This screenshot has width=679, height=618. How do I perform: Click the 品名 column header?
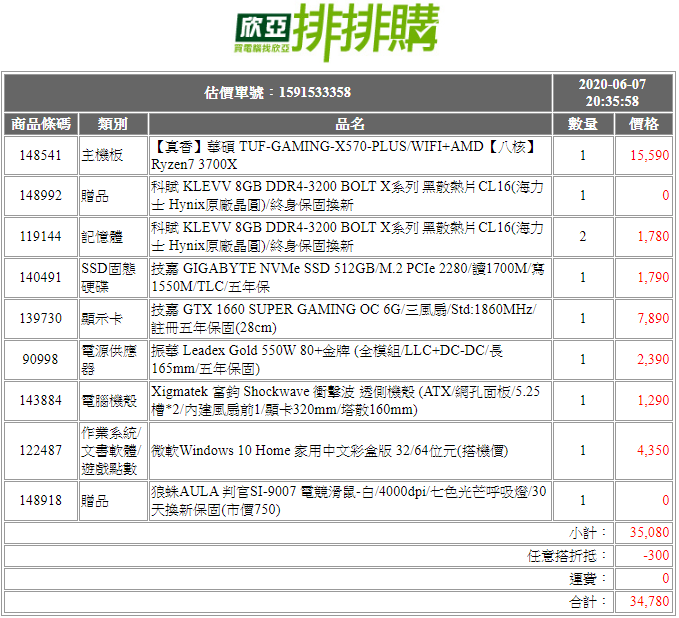pyautogui.click(x=350, y=124)
